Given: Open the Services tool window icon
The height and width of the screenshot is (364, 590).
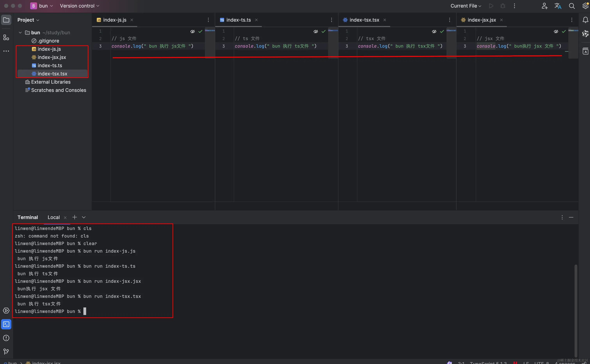Looking at the screenshot, I should pos(6,311).
